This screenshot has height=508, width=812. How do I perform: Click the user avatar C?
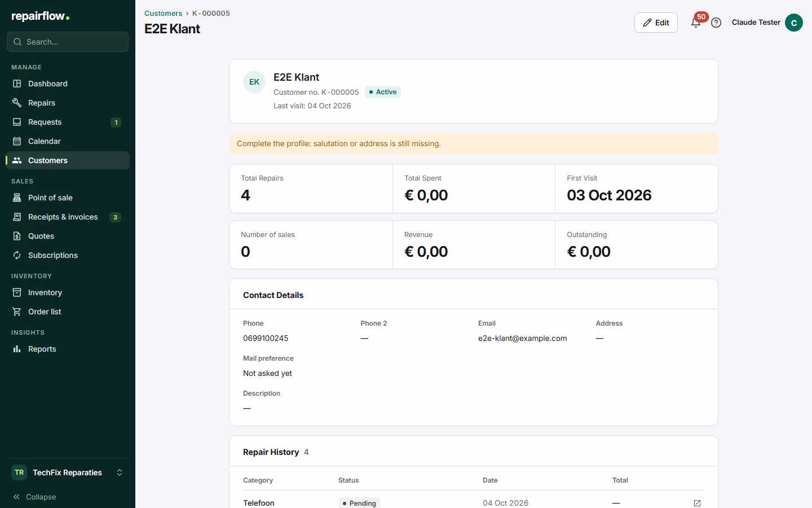point(794,23)
